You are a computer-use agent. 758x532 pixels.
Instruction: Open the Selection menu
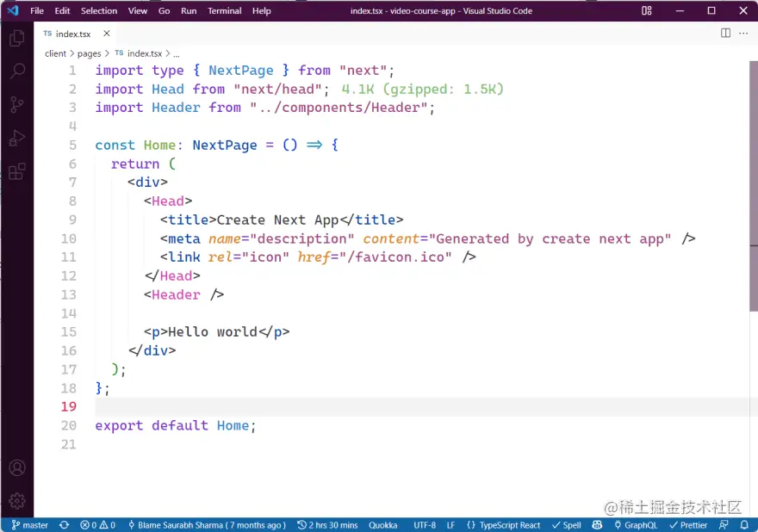[x=99, y=10]
